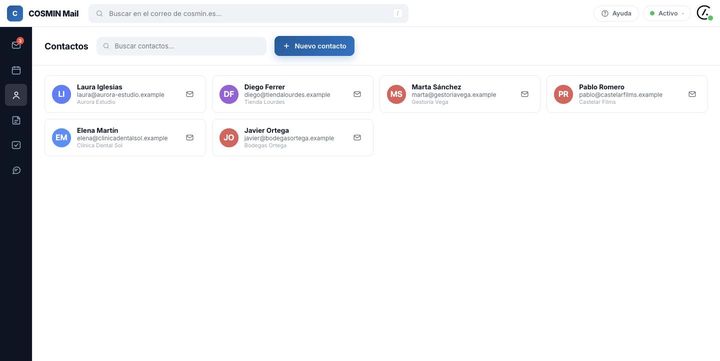720x361 pixels.
Task: Click the Aurora Estudio company label
Action: (x=96, y=102)
